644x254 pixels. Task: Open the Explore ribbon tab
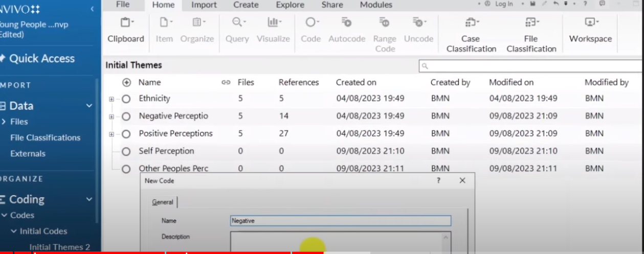[290, 5]
